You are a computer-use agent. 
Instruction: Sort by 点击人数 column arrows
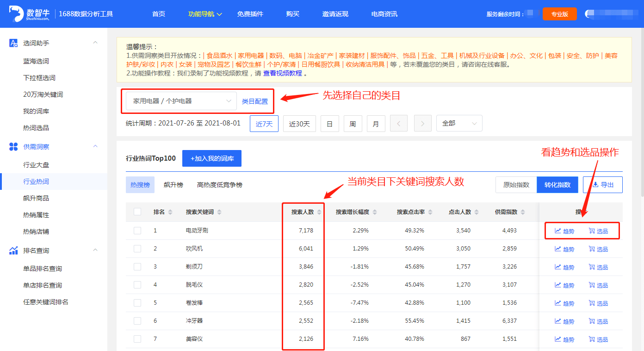[x=477, y=212]
